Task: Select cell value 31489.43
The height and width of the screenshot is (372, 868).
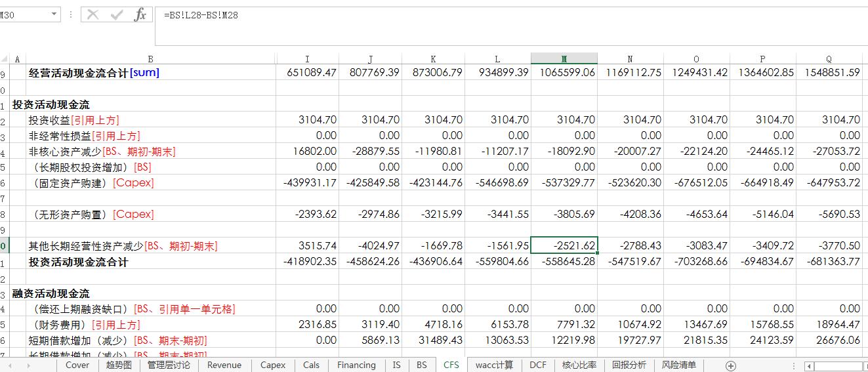Action: (434, 341)
